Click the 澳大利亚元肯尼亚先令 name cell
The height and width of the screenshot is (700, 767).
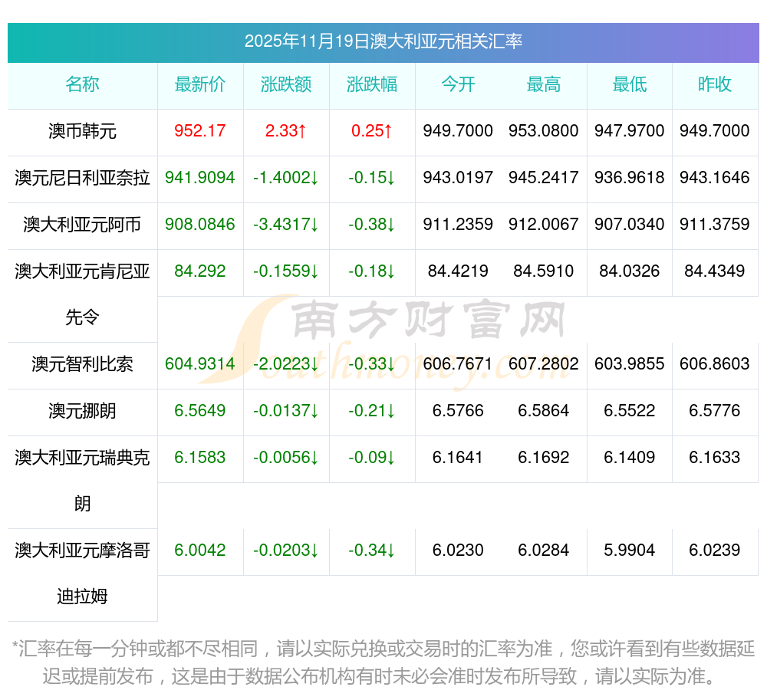coord(82,294)
